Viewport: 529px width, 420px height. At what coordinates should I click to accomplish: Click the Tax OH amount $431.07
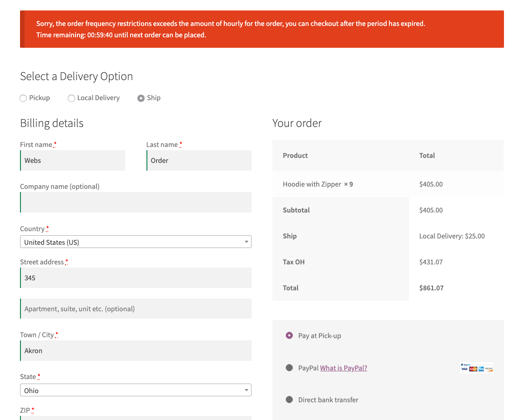(x=431, y=262)
